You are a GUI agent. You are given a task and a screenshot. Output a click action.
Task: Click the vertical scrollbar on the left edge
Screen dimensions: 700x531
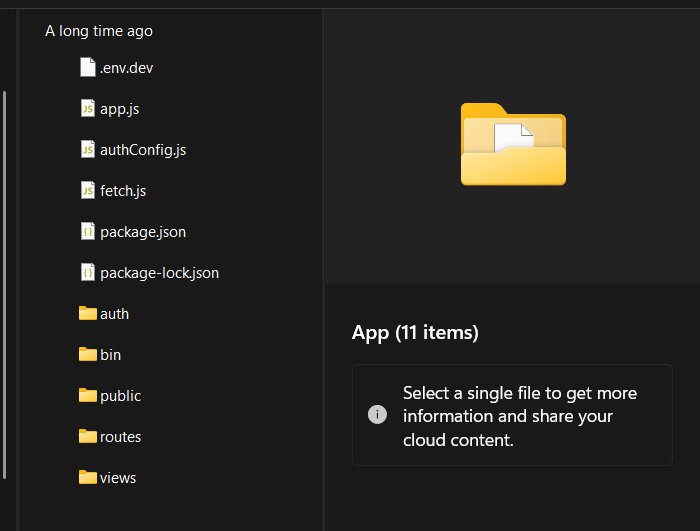[4, 285]
